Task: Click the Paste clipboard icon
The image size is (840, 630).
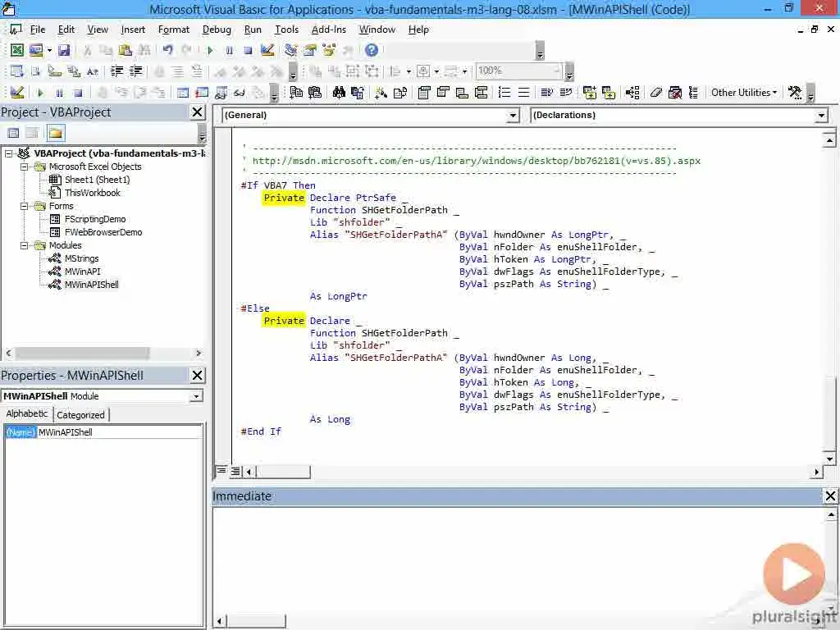Action: pos(126,50)
